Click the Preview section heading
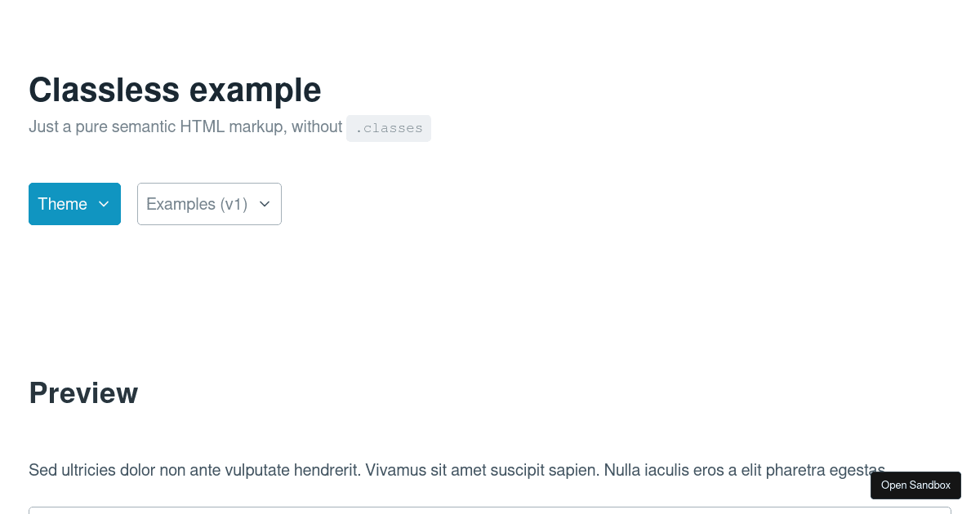 pos(83,392)
